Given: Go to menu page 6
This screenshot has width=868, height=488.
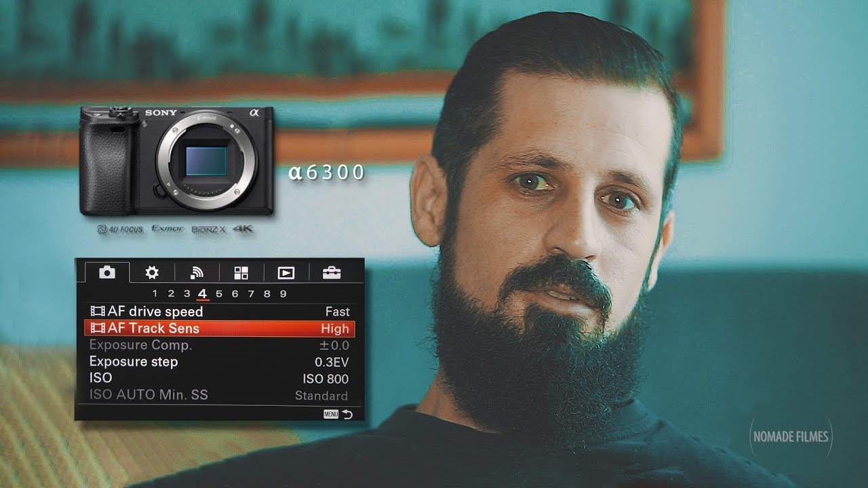Looking at the screenshot, I should click(x=235, y=293).
